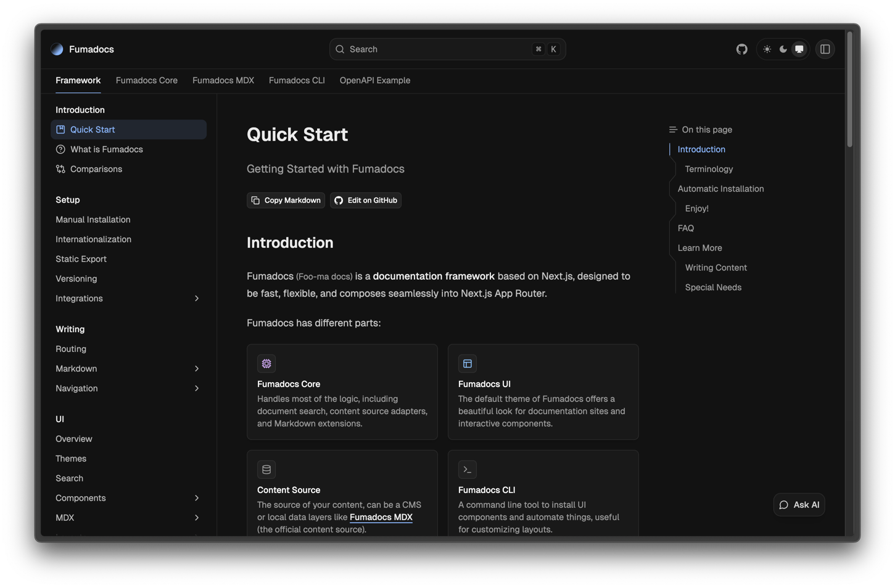Open the OpenAPI Example tab

tap(374, 80)
